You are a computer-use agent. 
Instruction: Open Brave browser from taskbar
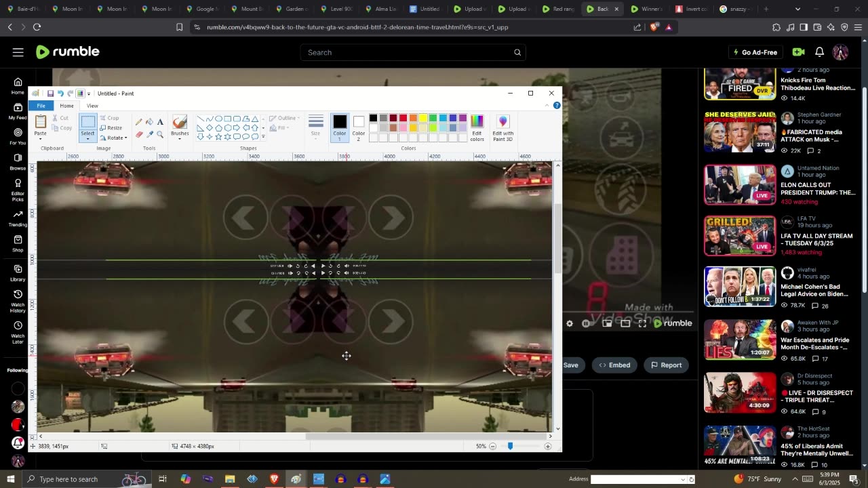point(274,479)
